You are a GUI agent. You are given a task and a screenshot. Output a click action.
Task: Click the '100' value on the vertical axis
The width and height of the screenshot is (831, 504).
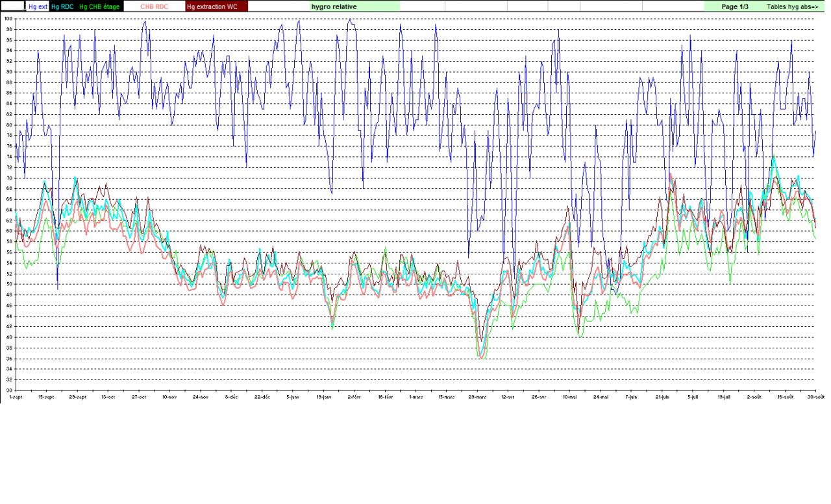8,19
